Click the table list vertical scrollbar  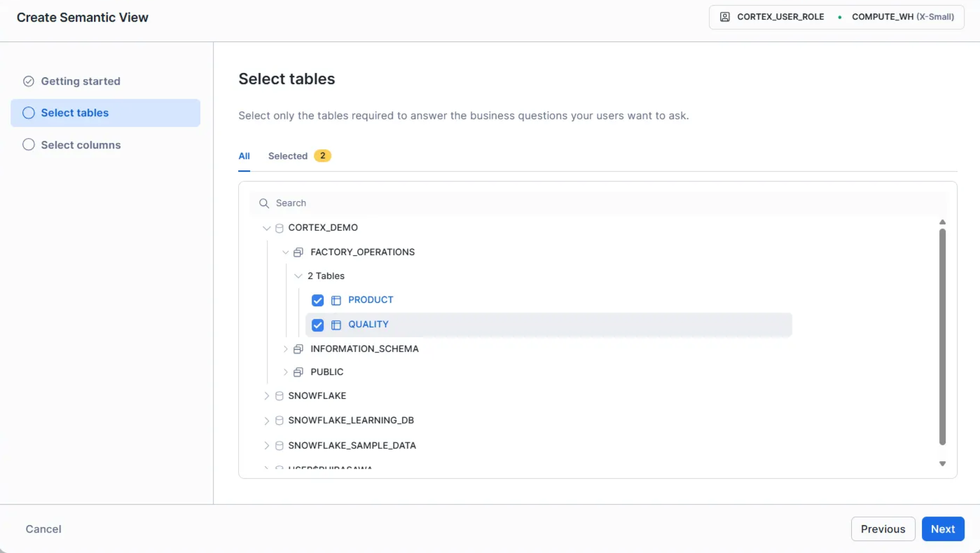tap(942, 336)
